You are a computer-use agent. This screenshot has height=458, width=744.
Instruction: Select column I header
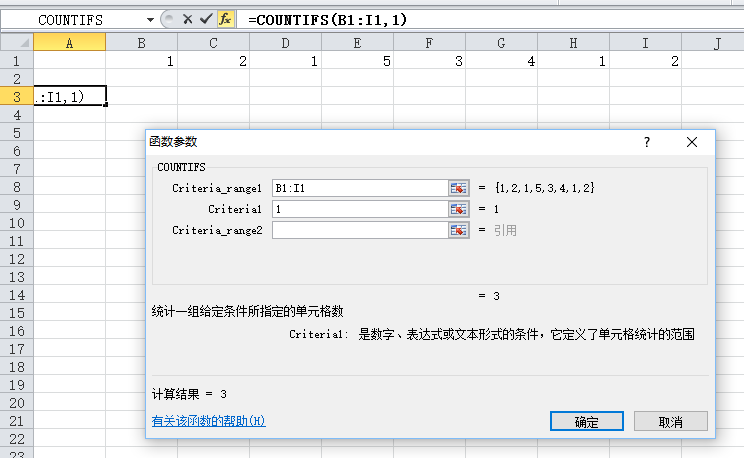point(645,43)
